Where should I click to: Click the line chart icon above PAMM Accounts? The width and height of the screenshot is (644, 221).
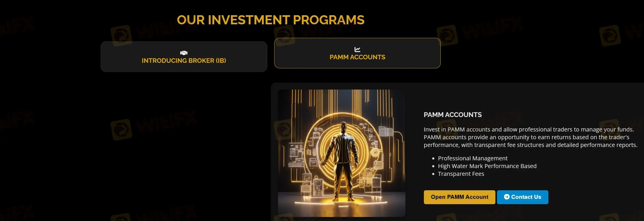[x=357, y=49]
